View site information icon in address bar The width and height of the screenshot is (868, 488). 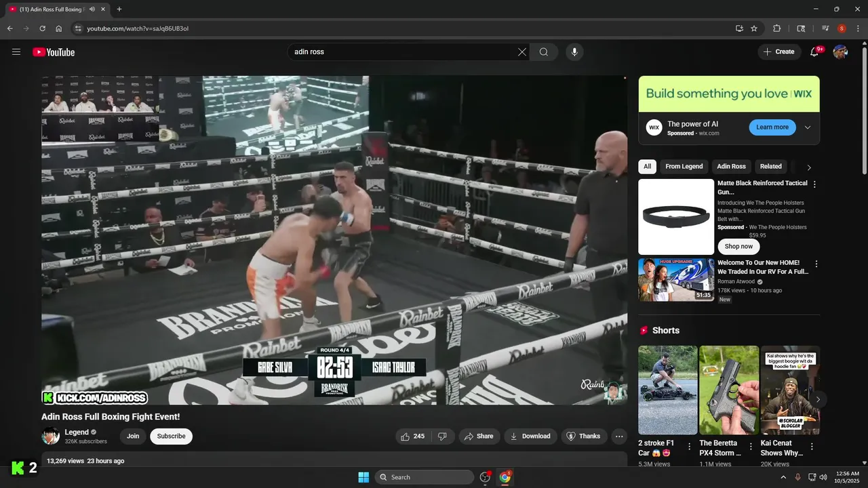click(x=78, y=28)
